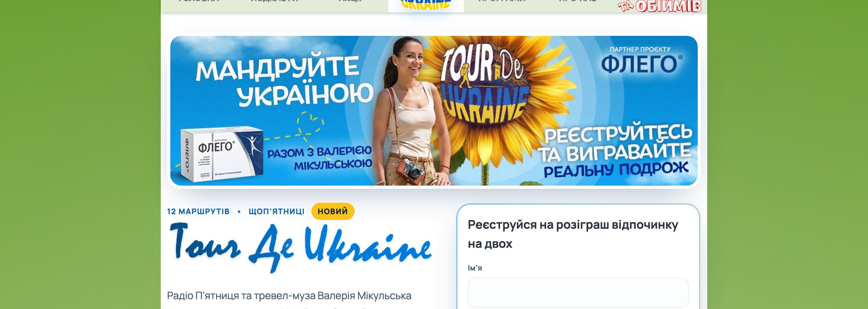The width and height of the screenshot is (868, 309).
Task: Click "РЕЄСТРУЙТЕСЬ ТА ВИГРАВАЙТЕ" banner text
Action: click(x=615, y=143)
